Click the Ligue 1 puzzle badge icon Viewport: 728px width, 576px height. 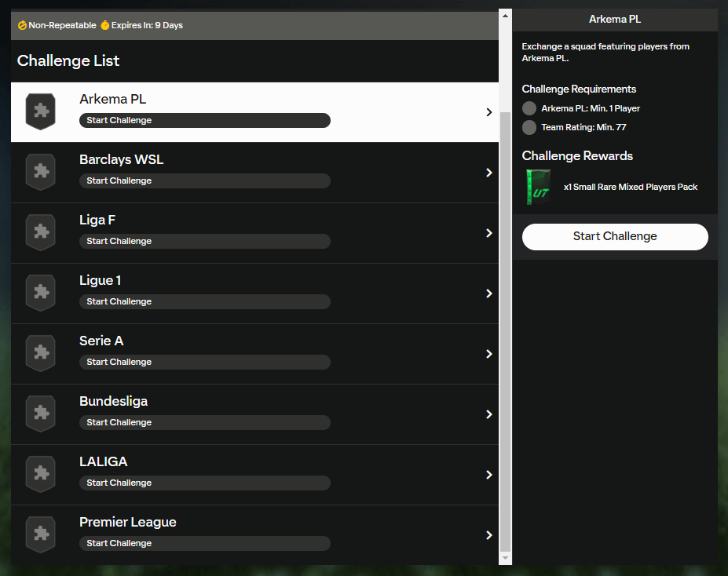click(41, 293)
